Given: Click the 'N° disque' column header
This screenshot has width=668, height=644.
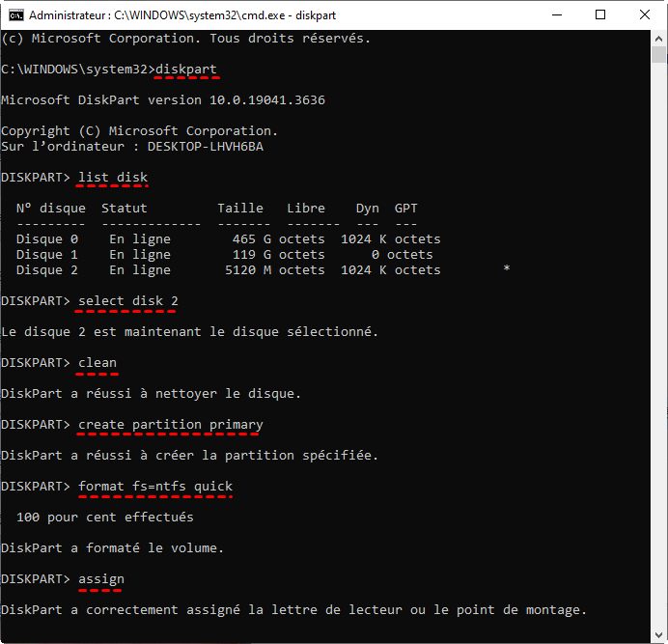Looking at the screenshot, I should [51, 209].
